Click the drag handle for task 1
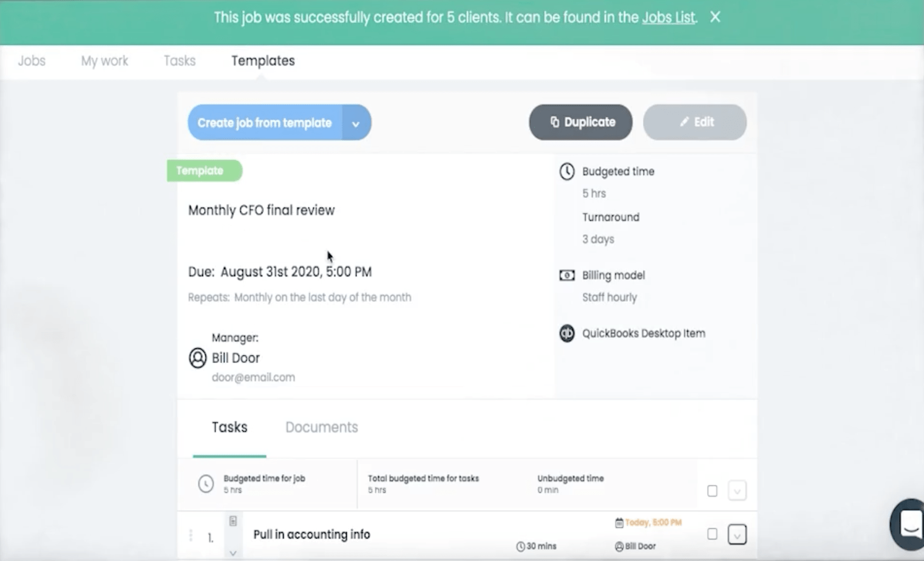The width and height of the screenshot is (924, 561). pos(191,535)
